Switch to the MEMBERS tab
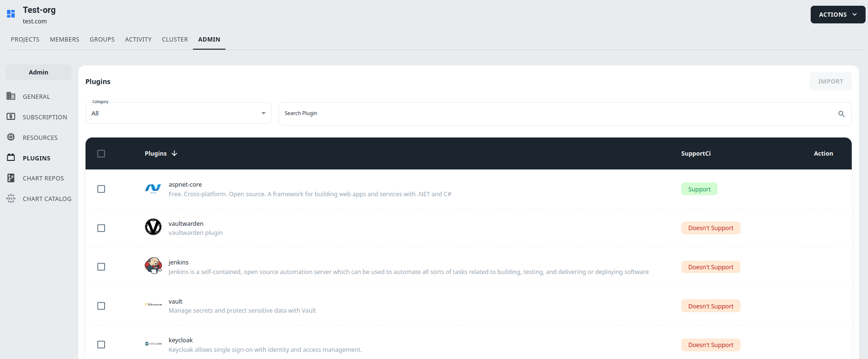This screenshot has width=868, height=359. (x=64, y=39)
